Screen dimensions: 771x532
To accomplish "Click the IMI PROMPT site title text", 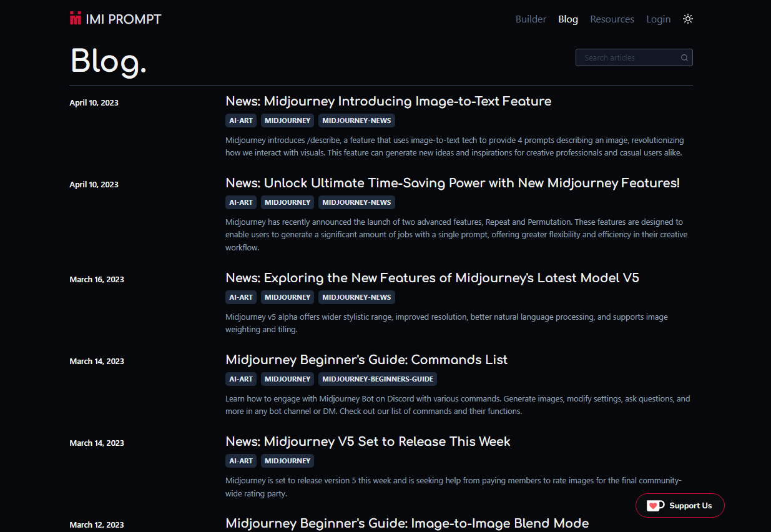I will (x=124, y=19).
